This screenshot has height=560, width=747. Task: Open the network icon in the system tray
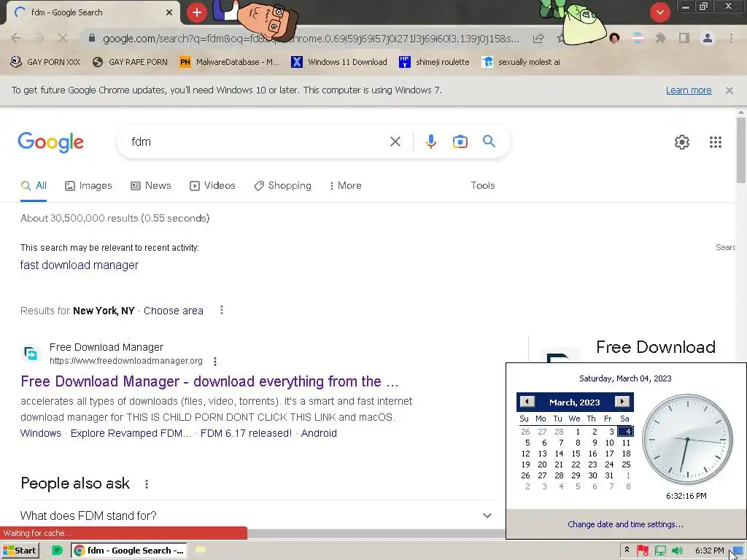point(660,551)
